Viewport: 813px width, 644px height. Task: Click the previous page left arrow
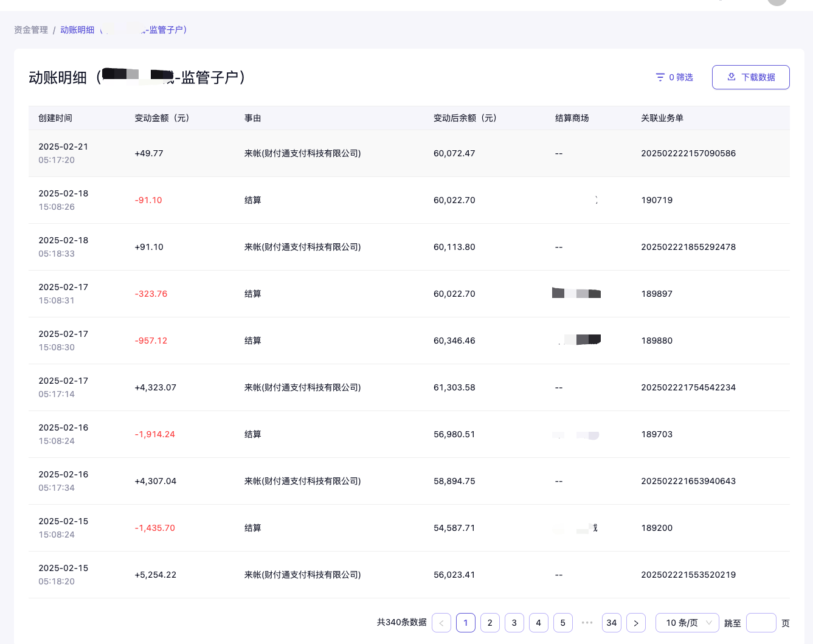(x=441, y=623)
